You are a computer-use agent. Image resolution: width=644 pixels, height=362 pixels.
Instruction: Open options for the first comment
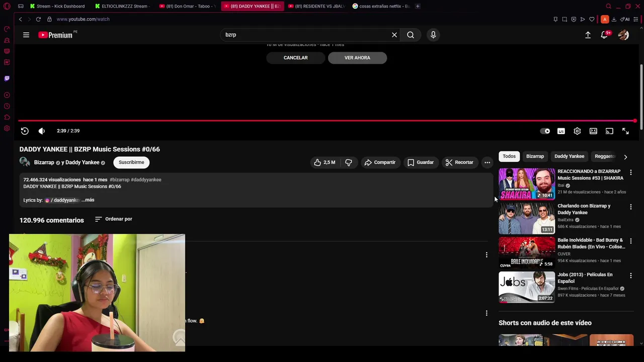(487, 255)
